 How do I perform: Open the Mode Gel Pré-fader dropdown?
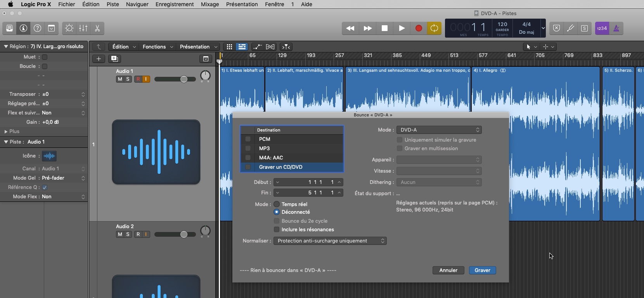click(x=64, y=178)
